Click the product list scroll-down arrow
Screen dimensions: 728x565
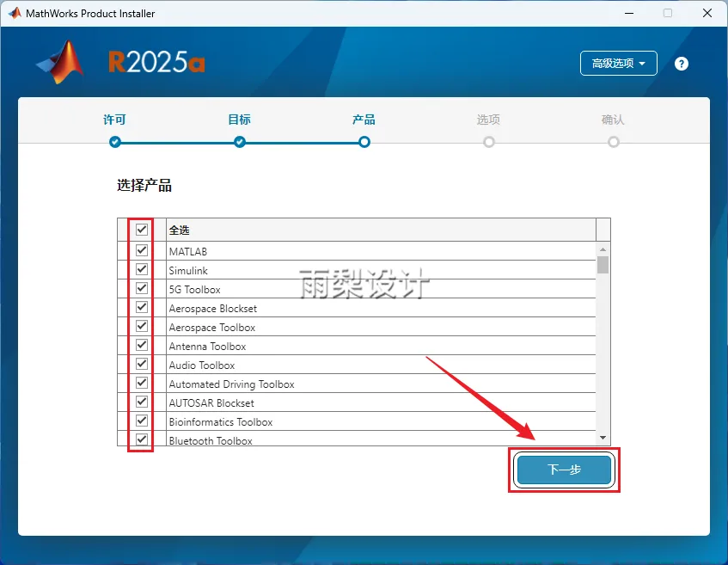tap(603, 438)
